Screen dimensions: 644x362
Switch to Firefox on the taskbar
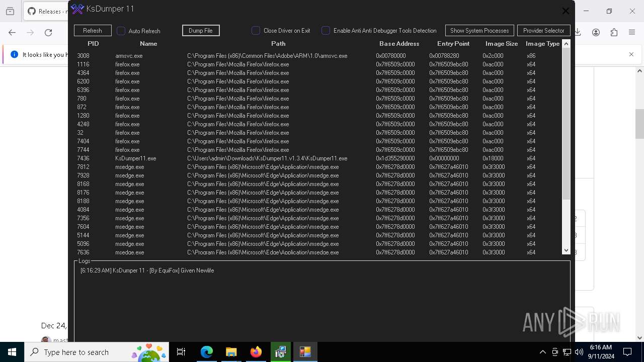256,352
